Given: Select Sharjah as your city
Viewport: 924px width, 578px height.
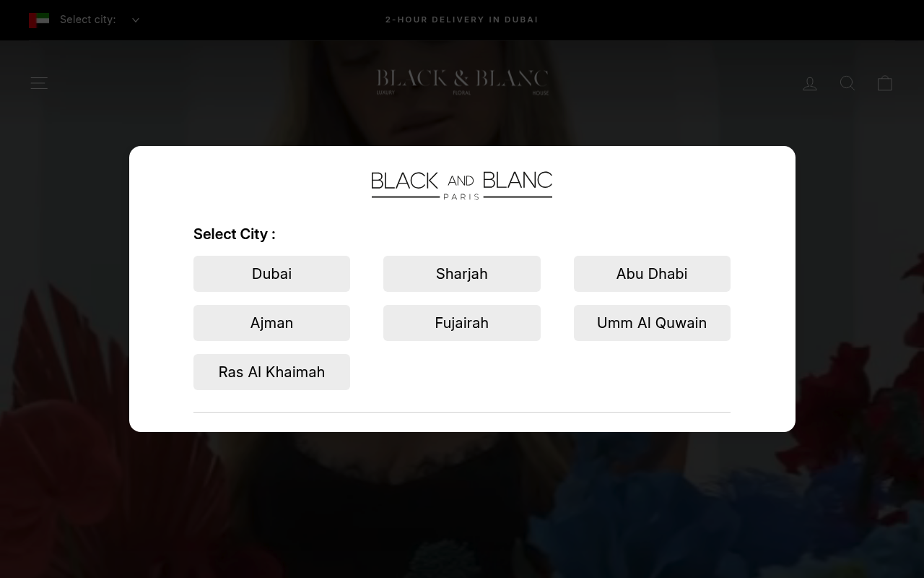Looking at the screenshot, I should (462, 273).
